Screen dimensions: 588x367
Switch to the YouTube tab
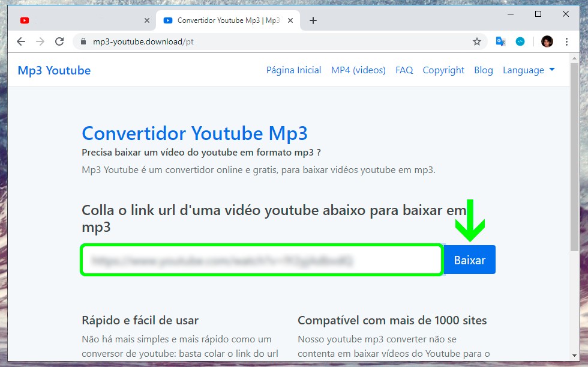[78, 20]
